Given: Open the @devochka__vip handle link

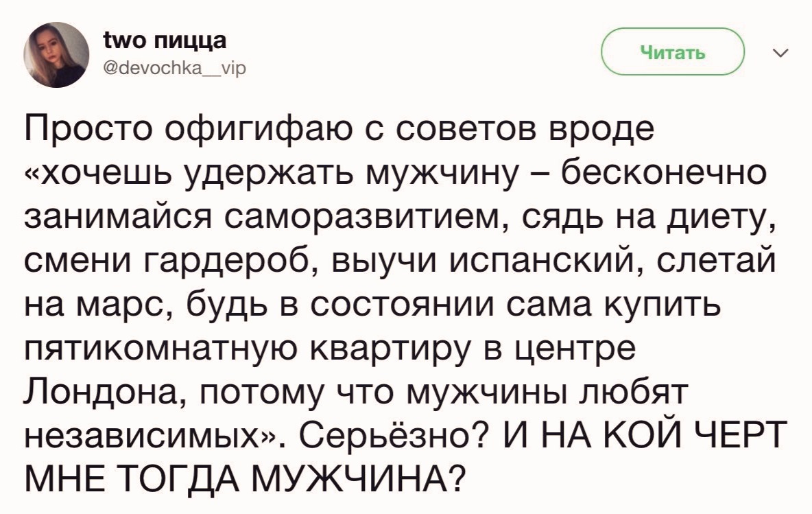Looking at the screenshot, I should tap(175, 68).
